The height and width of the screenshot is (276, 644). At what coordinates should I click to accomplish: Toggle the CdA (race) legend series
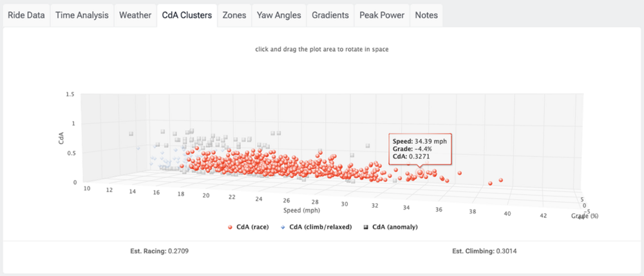(248, 227)
